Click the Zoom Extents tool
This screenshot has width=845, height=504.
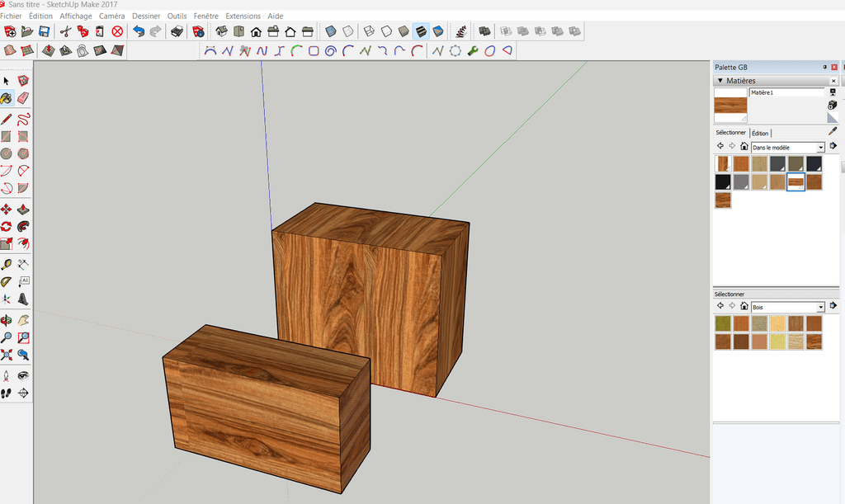(x=7, y=355)
